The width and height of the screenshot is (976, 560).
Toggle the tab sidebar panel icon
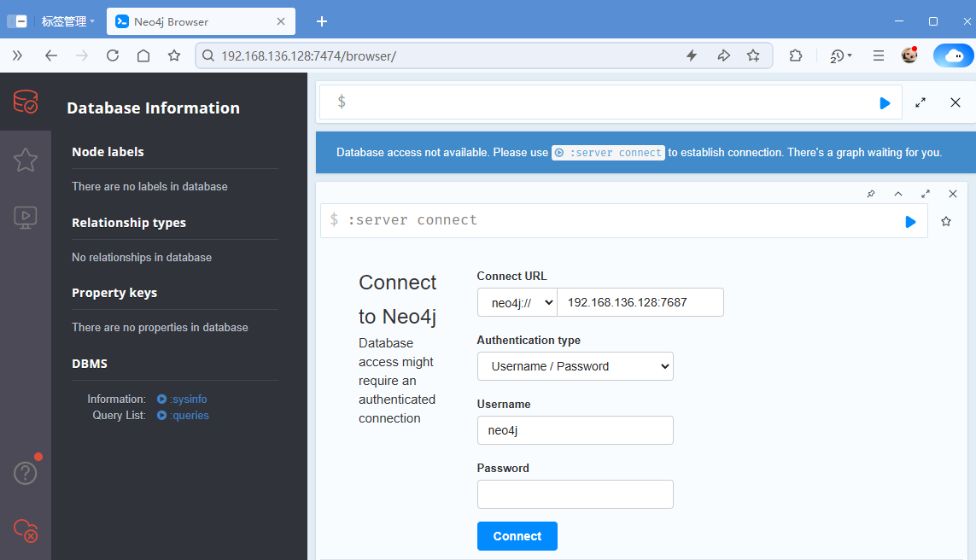17,22
